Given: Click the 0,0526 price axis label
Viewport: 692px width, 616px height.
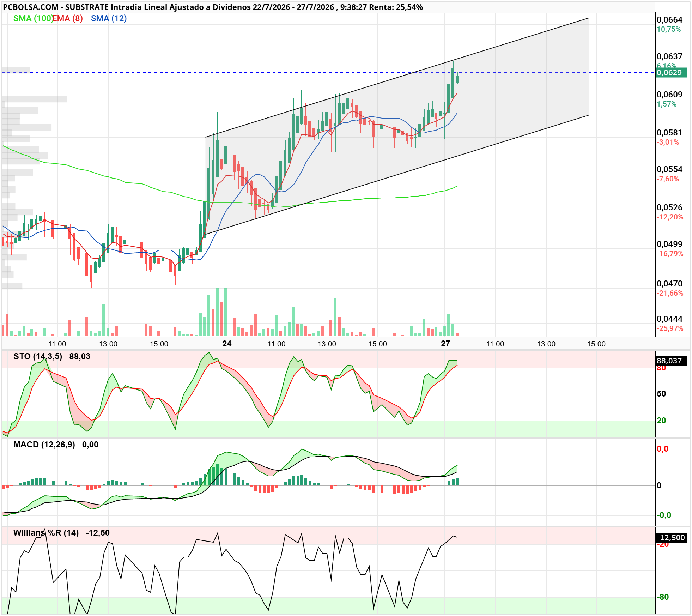Looking at the screenshot, I should pos(669,207).
